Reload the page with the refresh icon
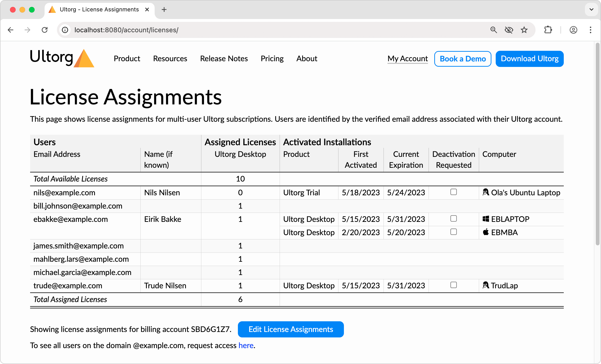601x364 pixels. pos(45,30)
